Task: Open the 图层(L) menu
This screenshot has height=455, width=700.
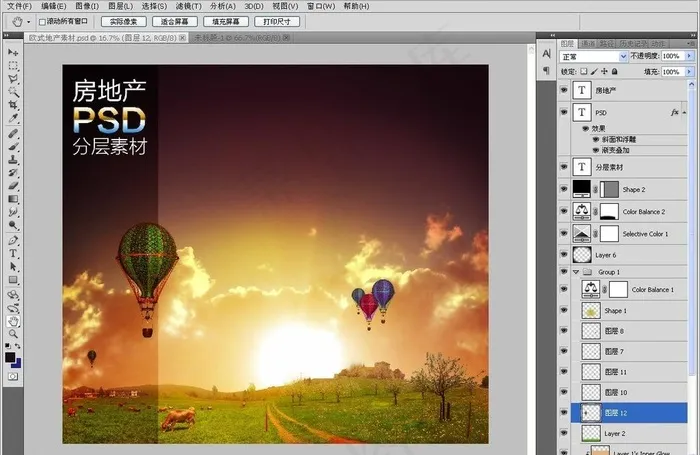Action: (121, 6)
